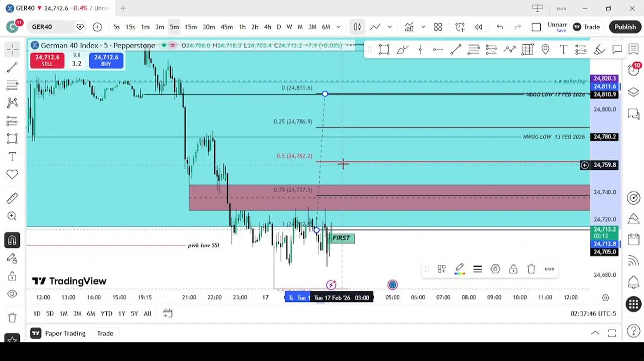
Task: Switch to the 15m timeframe
Action: 191,27
